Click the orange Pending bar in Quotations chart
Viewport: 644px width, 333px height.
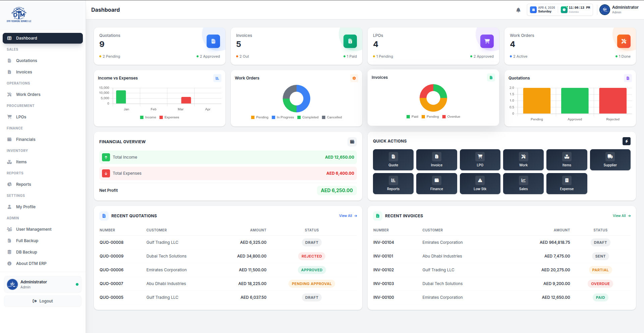pyautogui.click(x=537, y=101)
